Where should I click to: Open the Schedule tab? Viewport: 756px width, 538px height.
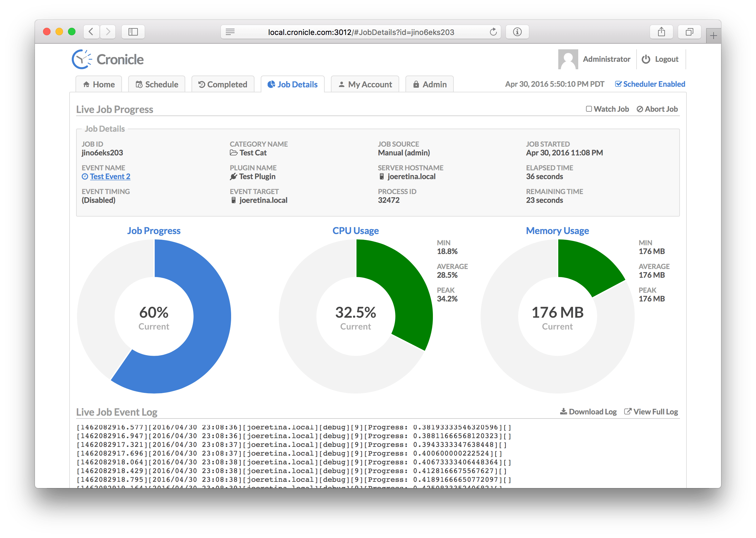(x=157, y=85)
